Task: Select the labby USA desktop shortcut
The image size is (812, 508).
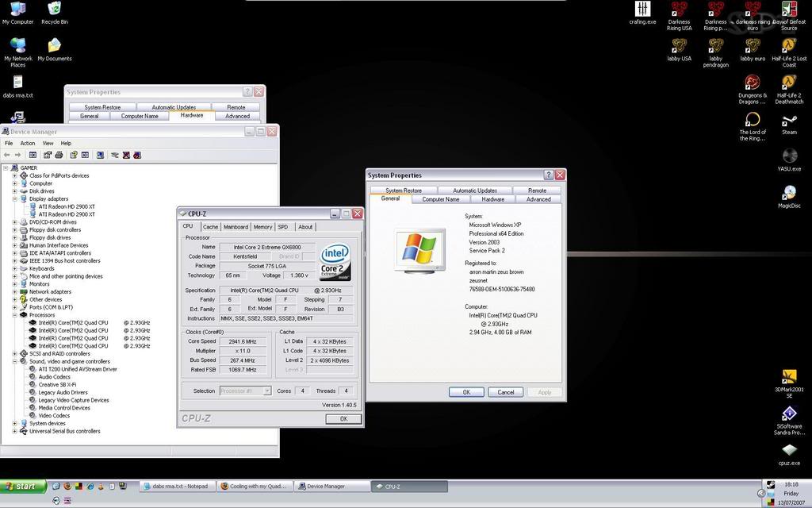Action: 679,50
